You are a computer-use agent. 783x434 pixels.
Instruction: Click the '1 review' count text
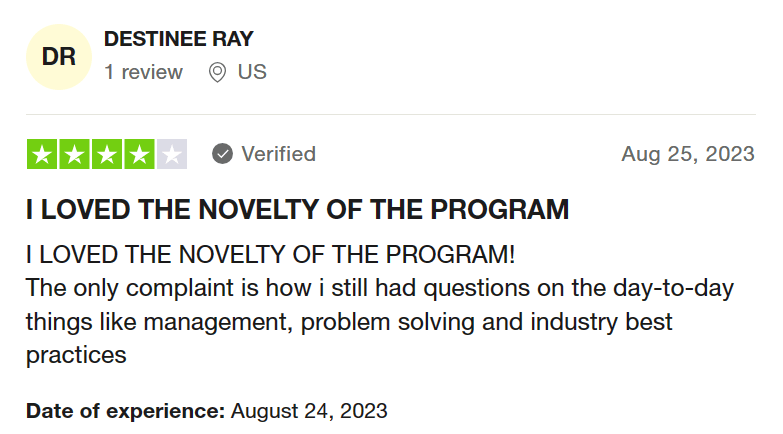click(x=143, y=72)
